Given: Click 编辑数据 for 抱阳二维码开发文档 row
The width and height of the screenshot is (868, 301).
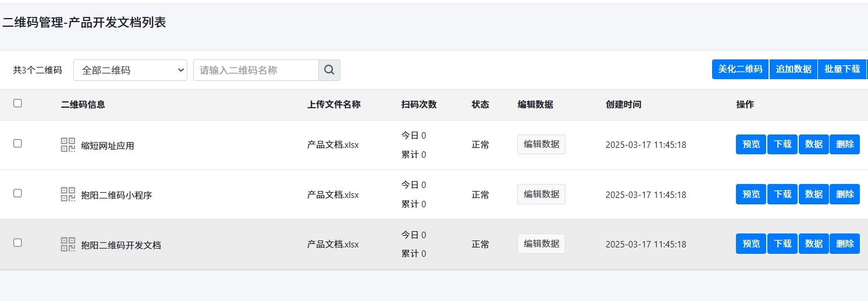Looking at the screenshot, I should [x=541, y=243].
